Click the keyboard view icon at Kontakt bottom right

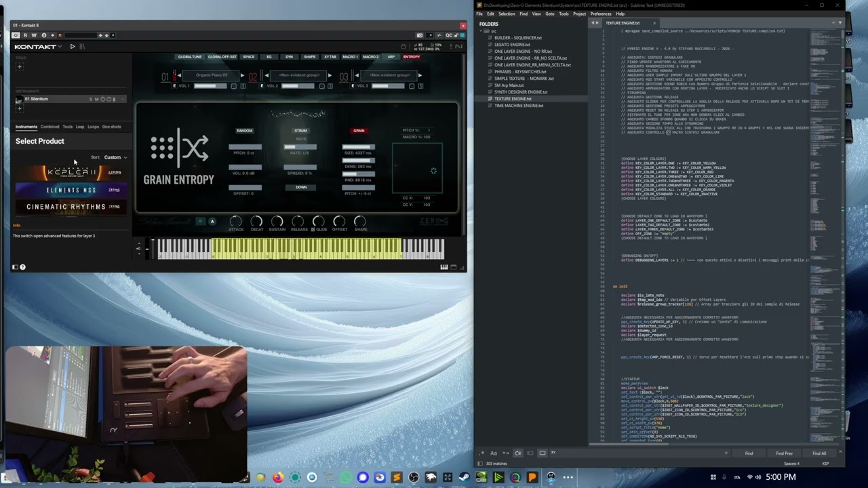click(444, 266)
